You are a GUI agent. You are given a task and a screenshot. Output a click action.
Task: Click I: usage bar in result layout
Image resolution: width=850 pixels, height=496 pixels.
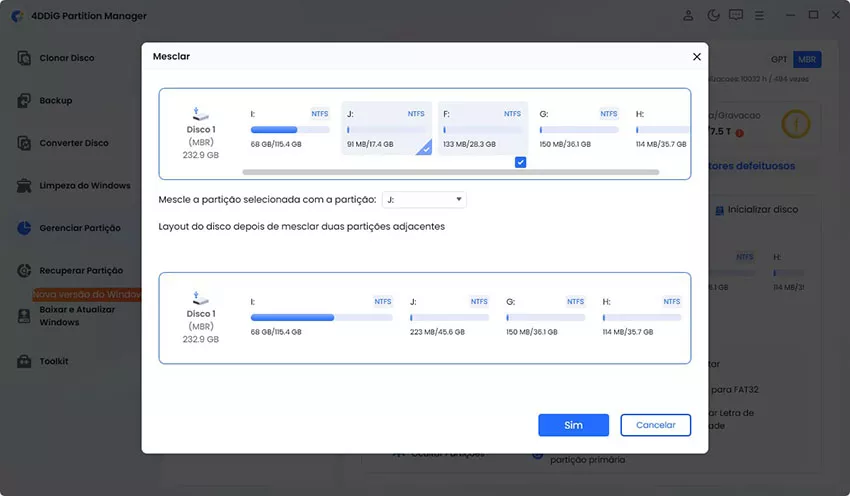[x=321, y=317]
